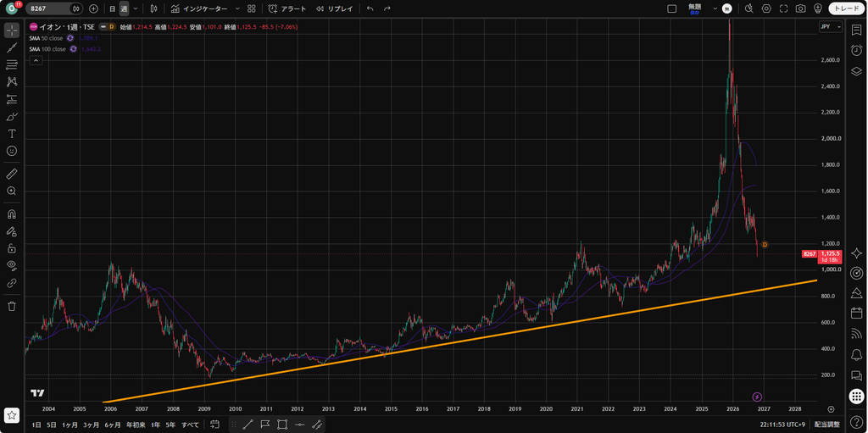Open the candlestick chart type menu
Image resolution: width=868 pixels, height=433 pixels.
(x=153, y=8)
